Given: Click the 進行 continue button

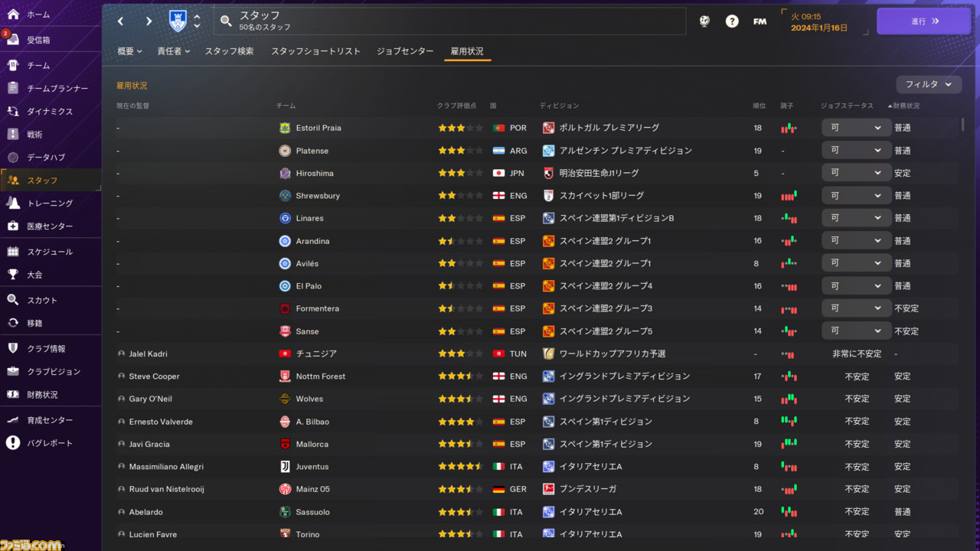Looking at the screenshot, I should pos(923,21).
